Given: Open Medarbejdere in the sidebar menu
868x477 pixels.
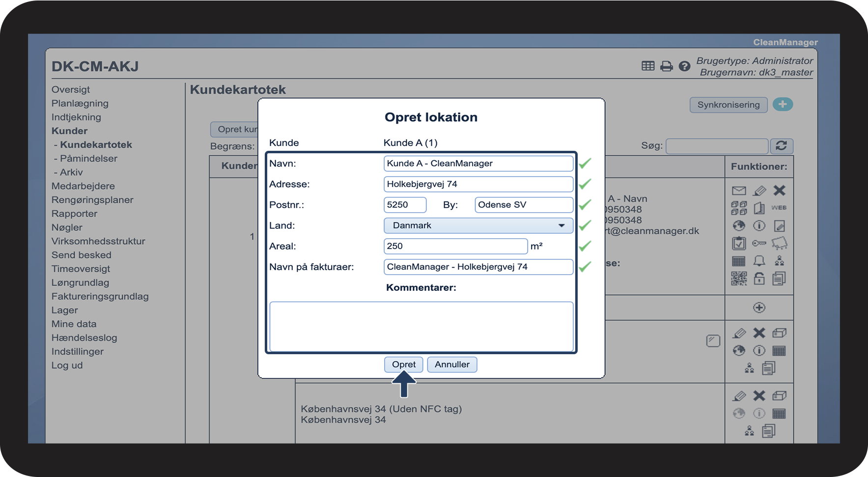Looking at the screenshot, I should click(x=83, y=186).
